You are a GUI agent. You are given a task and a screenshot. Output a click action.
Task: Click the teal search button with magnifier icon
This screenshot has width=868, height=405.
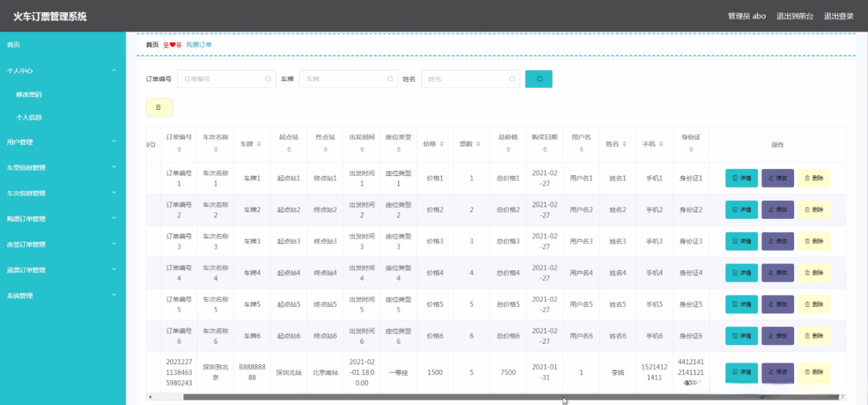click(539, 79)
